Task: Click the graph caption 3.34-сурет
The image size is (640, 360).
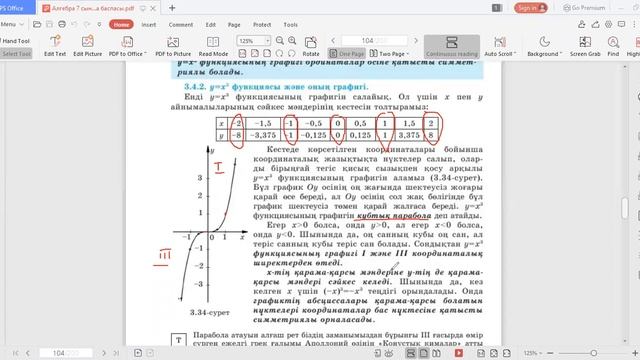Action: tap(210, 313)
